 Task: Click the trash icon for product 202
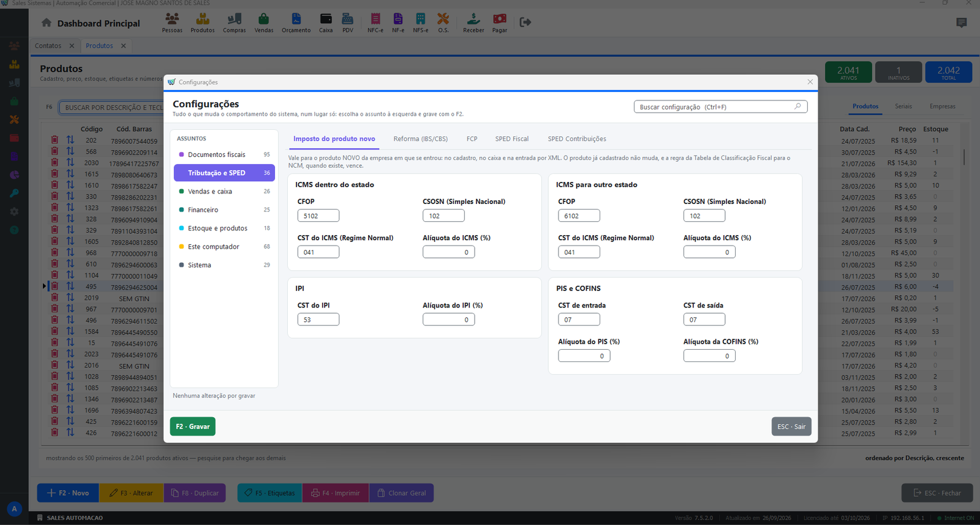point(55,140)
